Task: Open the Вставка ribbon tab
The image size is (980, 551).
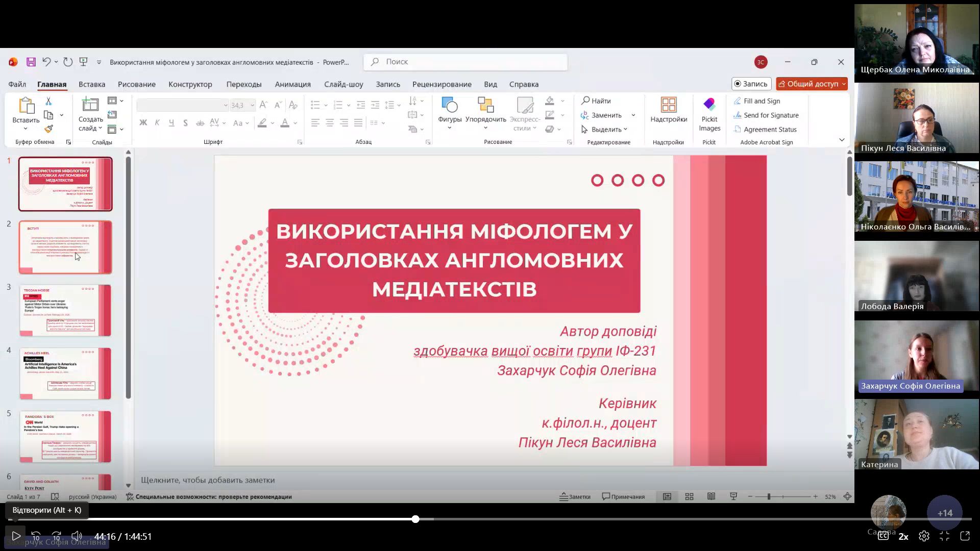Action: pyautogui.click(x=92, y=84)
